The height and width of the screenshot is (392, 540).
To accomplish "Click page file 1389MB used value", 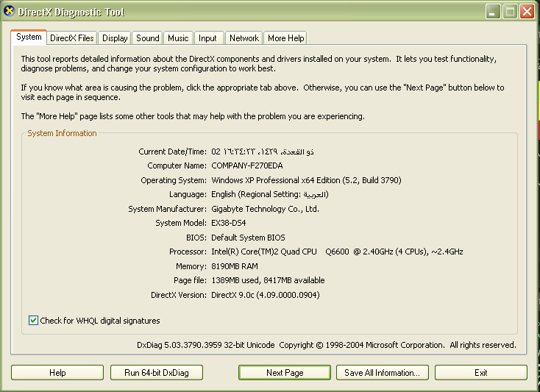I will tap(268, 280).
